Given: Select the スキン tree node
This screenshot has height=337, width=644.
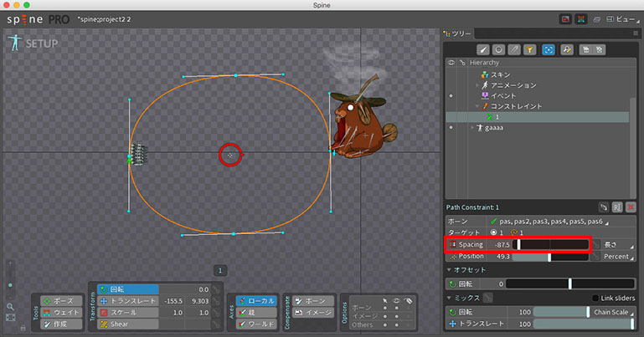Looking at the screenshot, I should click(501, 74).
